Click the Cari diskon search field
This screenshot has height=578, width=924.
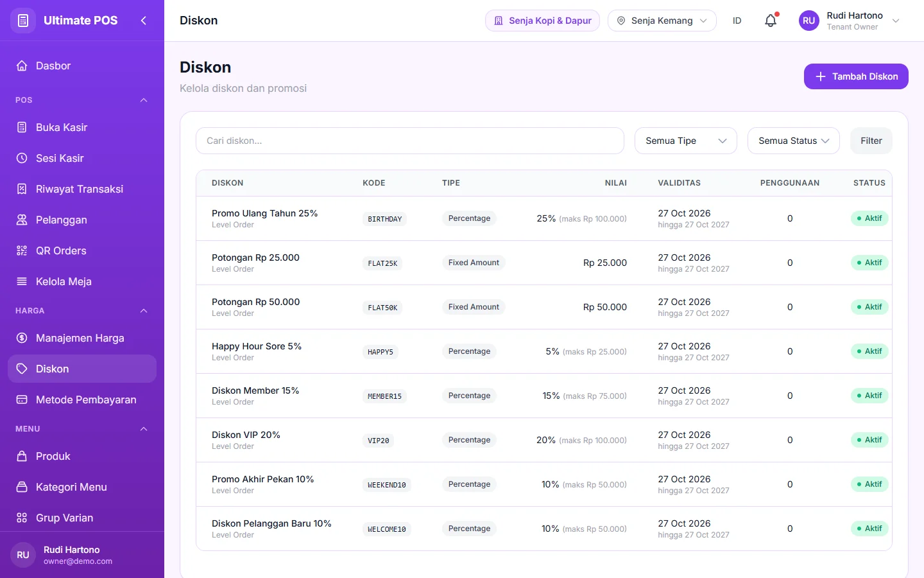[410, 141]
